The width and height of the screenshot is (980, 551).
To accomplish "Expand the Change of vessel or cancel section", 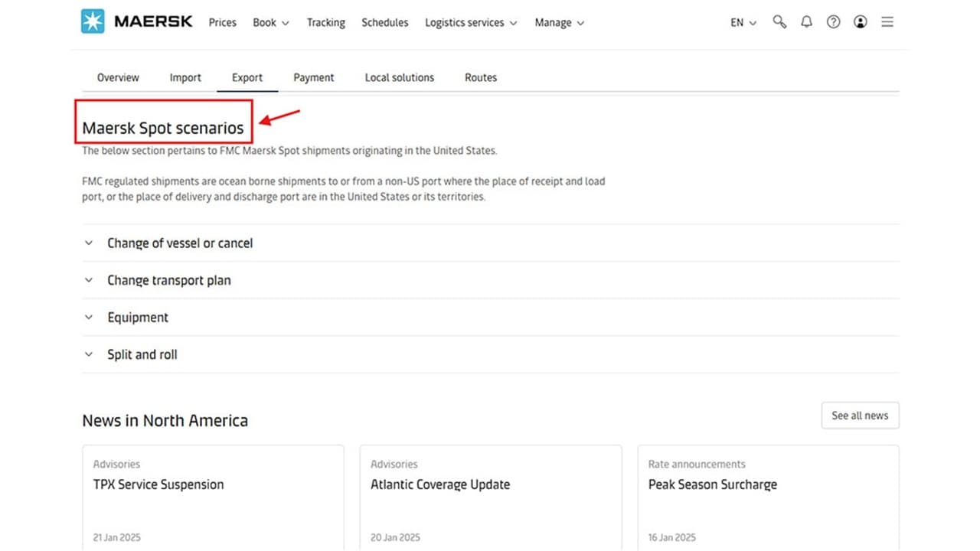I will coord(180,243).
